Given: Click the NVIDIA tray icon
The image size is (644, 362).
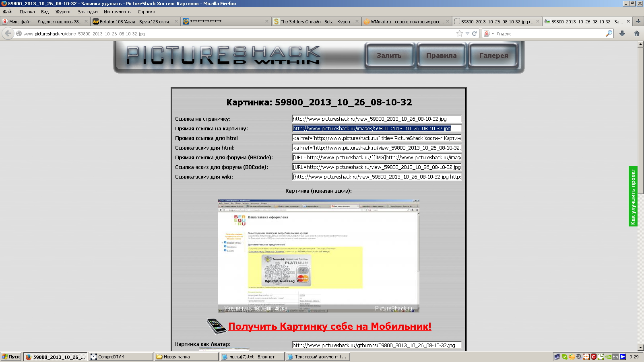Looking at the screenshot, I should click(x=608, y=357).
